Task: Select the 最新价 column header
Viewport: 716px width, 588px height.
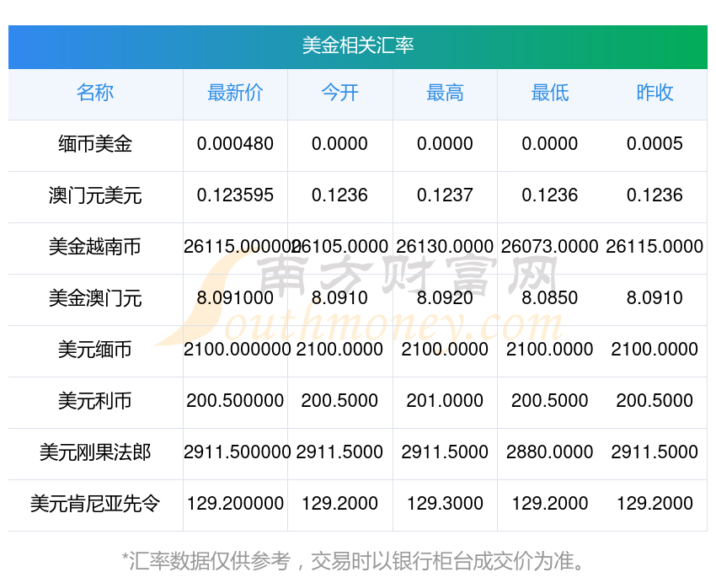Action: point(236,94)
